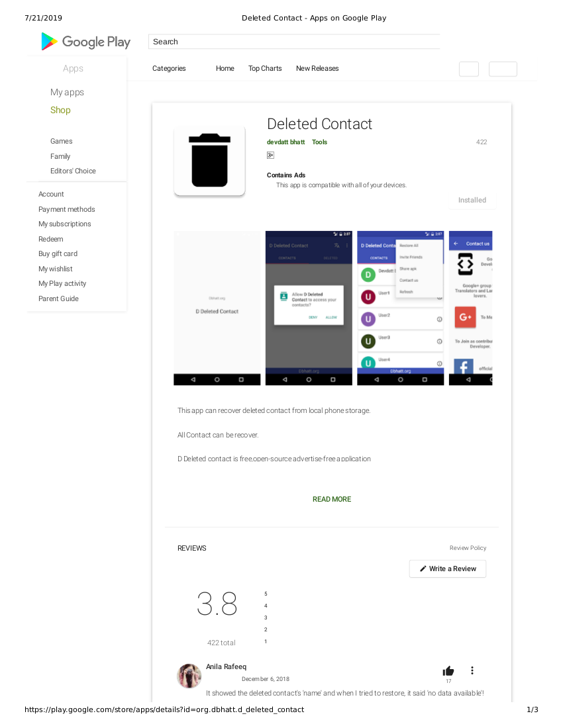Screen dimensions: 563x728
Task: Click the Deleted Contact trash can app icon
Action: click(x=209, y=161)
